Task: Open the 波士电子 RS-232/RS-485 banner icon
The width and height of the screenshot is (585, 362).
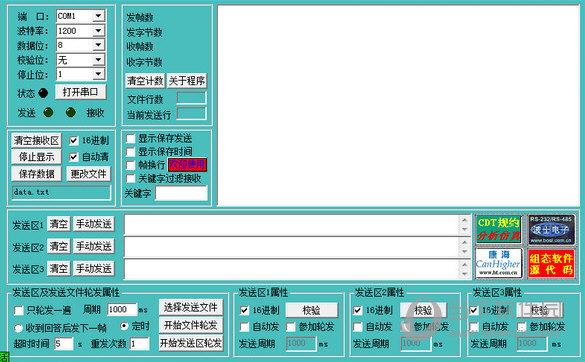Action: [551, 229]
